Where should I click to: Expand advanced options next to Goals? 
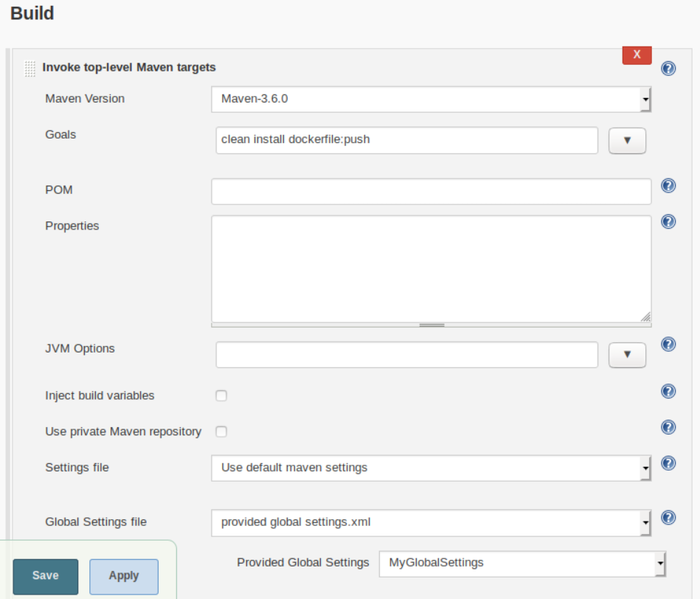coord(627,140)
